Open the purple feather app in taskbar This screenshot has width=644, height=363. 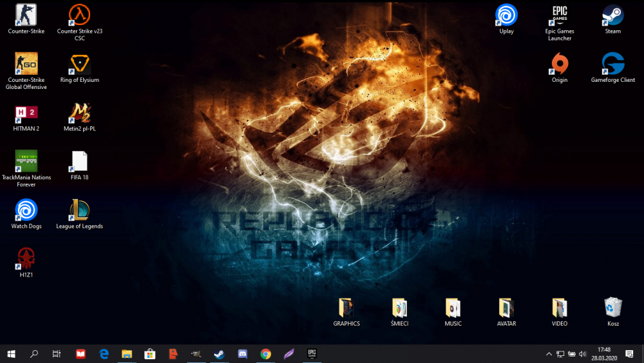point(289,354)
